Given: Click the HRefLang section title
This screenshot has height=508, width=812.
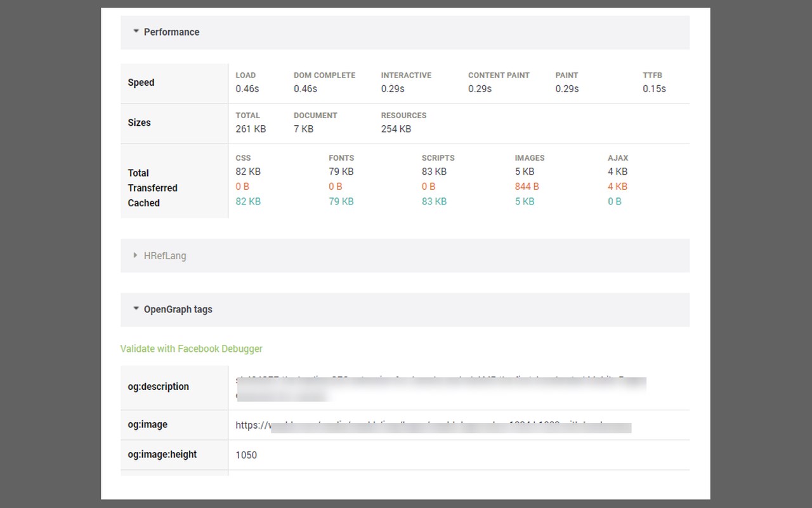Looking at the screenshot, I should pyautogui.click(x=165, y=256).
